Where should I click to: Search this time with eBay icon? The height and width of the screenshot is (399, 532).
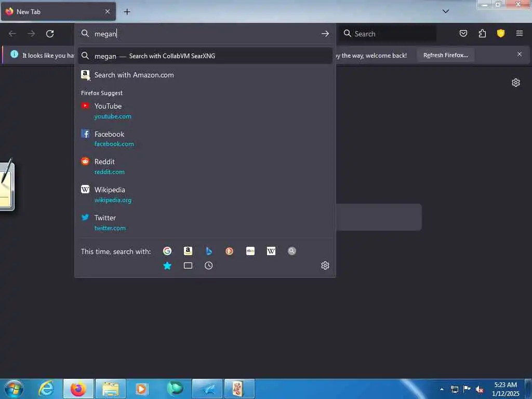pyautogui.click(x=250, y=251)
